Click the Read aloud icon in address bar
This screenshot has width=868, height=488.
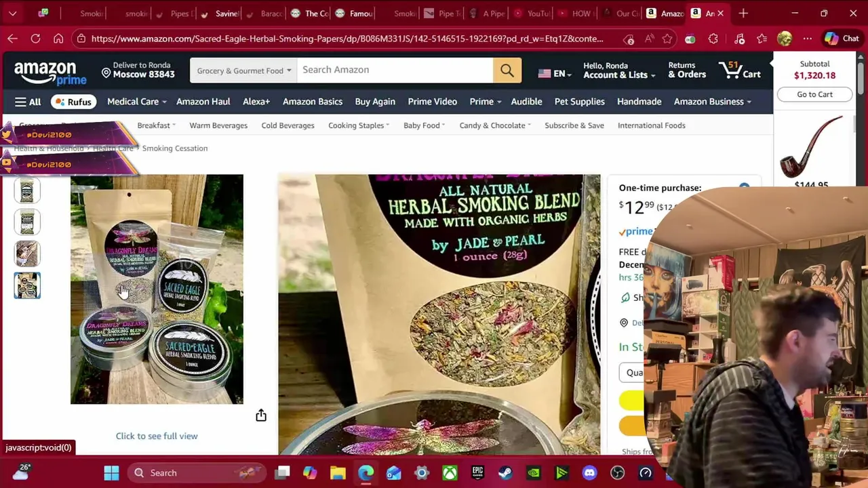649,39
